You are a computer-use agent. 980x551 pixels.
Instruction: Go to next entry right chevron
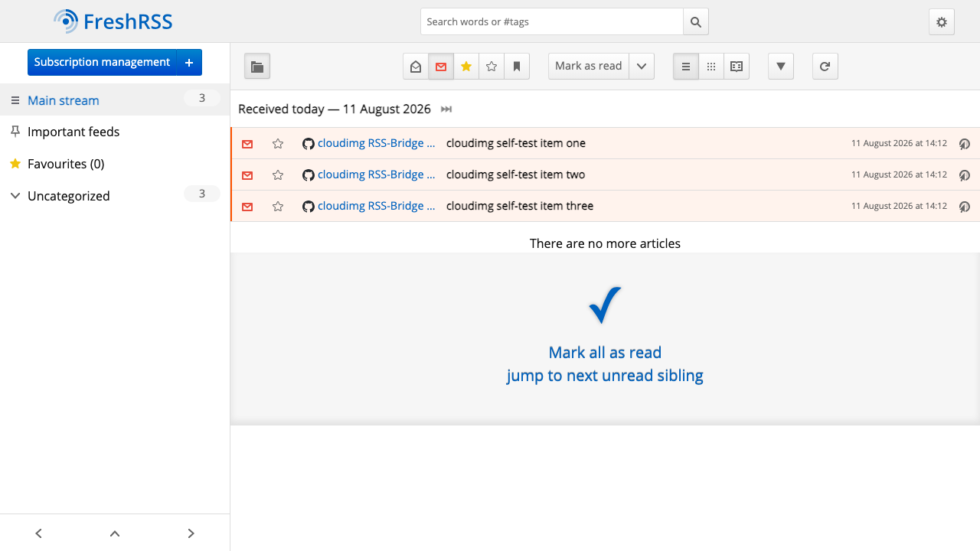click(191, 533)
